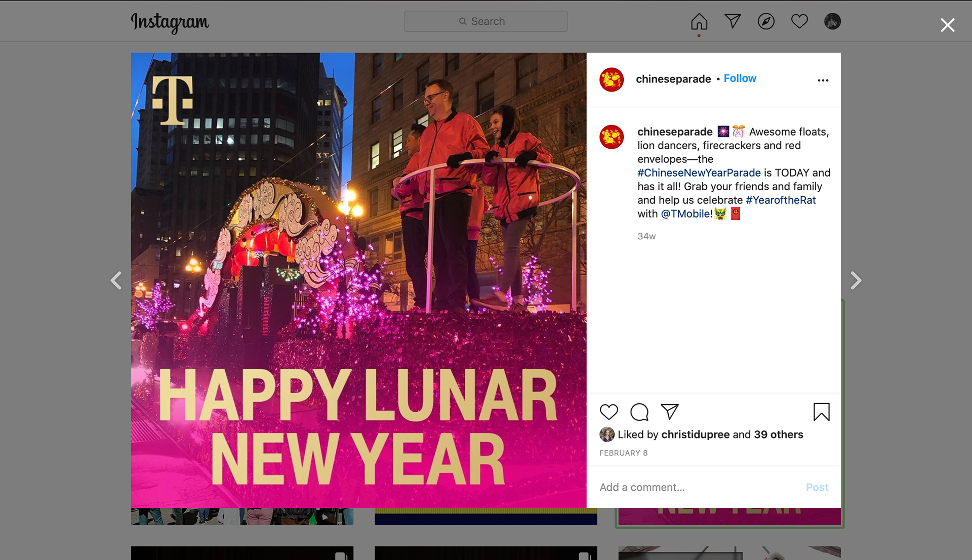Click the comment bubble icon

(x=639, y=412)
